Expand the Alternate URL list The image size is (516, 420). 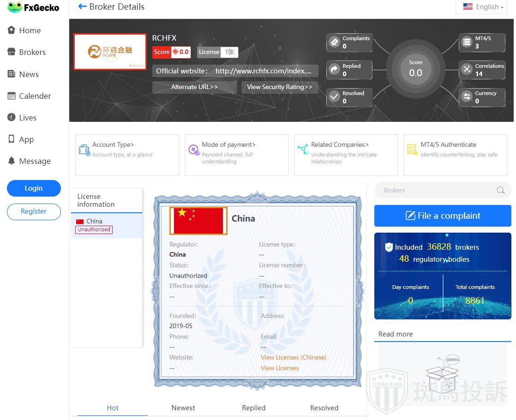click(x=194, y=87)
